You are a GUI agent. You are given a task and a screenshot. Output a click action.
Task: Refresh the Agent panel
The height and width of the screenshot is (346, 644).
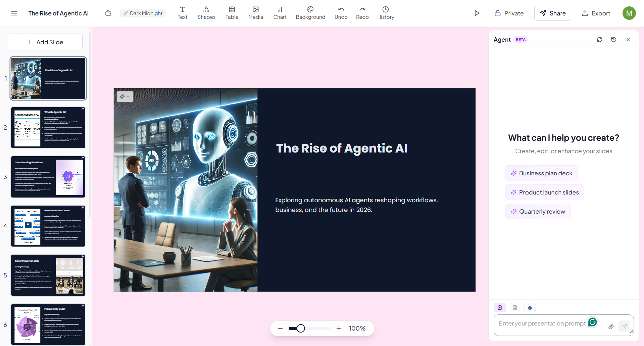(x=600, y=40)
